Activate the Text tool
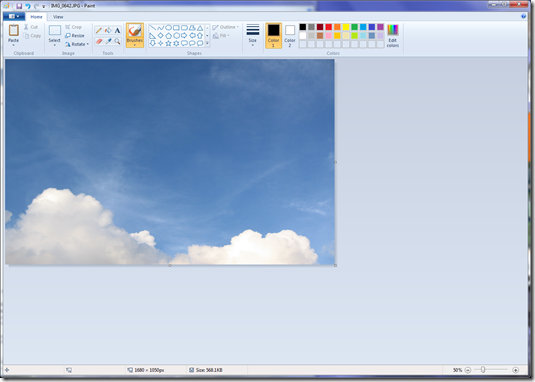Screen dimensions: 535x382 coord(117,31)
